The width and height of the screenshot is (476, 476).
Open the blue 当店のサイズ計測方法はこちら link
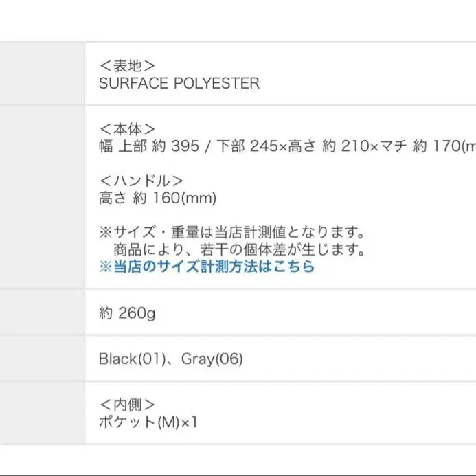(x=207, y=267)
